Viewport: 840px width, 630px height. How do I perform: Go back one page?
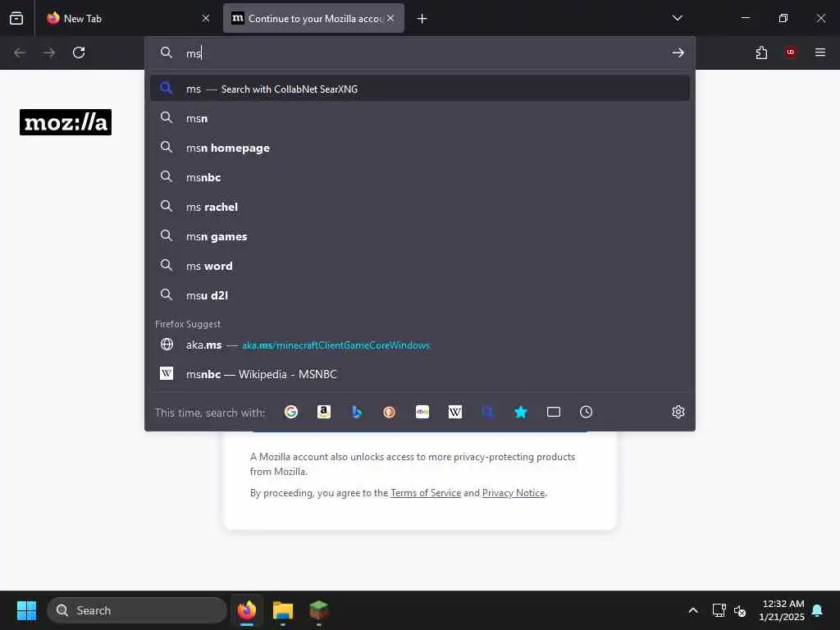click(20, 52)
